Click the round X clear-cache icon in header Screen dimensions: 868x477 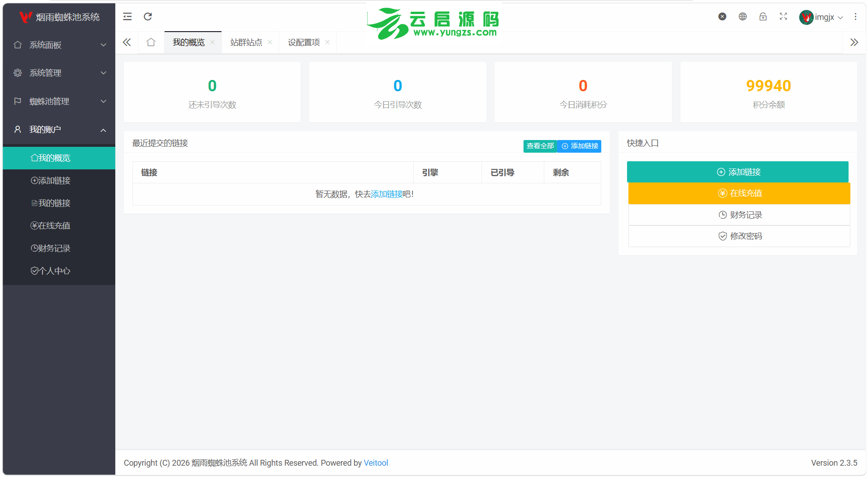tap(722, 17)
